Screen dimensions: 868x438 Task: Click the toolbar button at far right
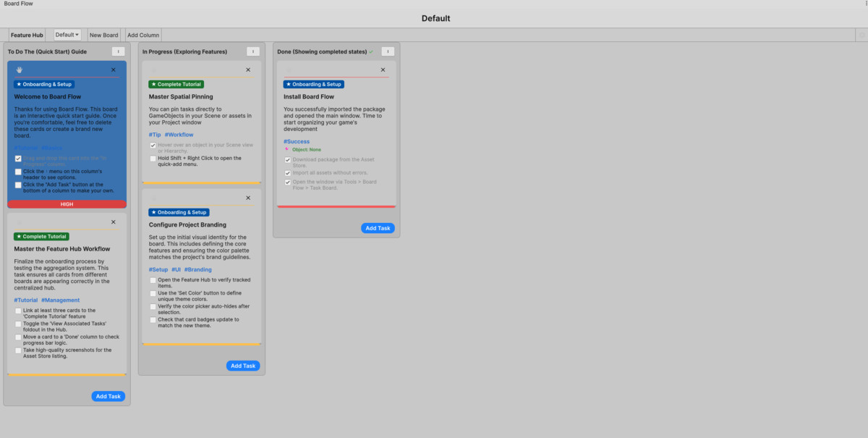(x=861, y=35)
